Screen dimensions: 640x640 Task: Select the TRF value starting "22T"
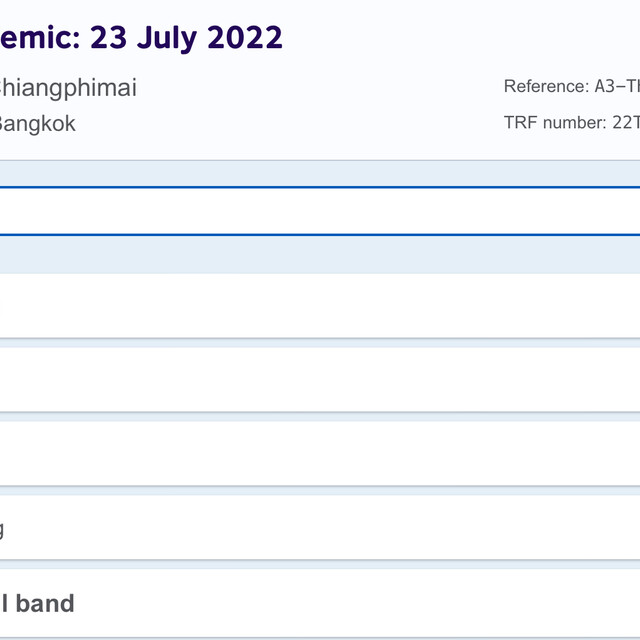click(x=625, y=123)
